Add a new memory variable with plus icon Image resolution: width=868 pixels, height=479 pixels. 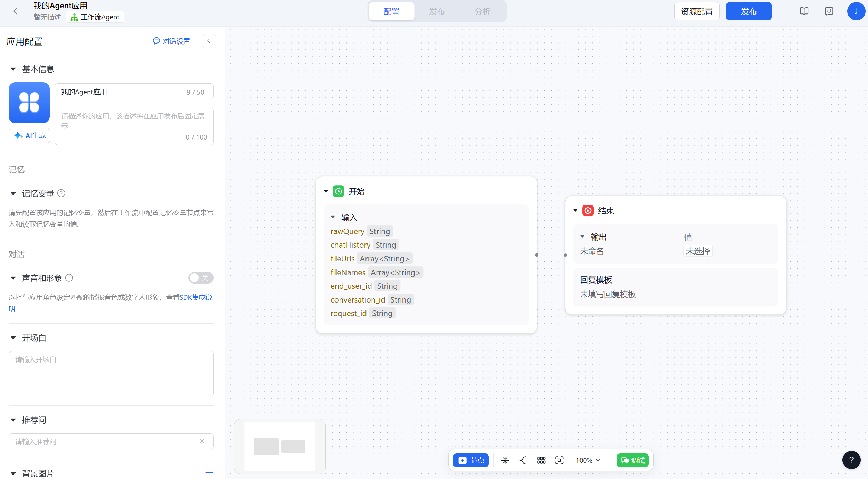(x=209, y=193)
